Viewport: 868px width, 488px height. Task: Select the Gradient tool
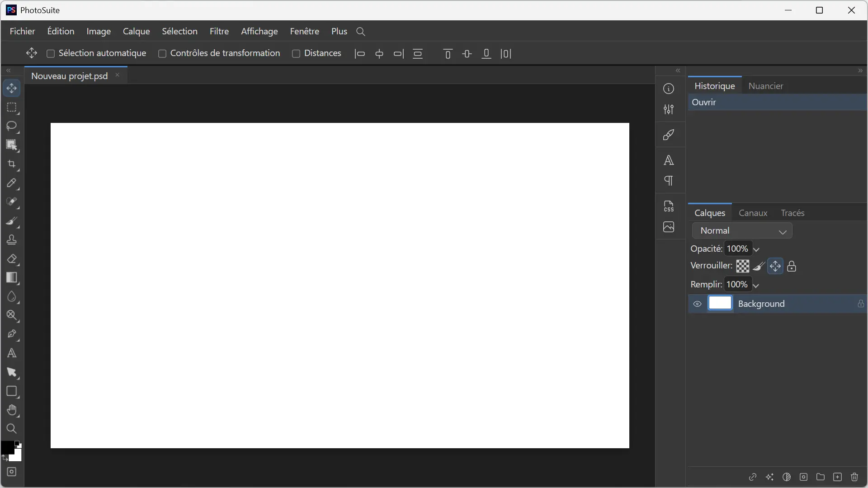[x=12, y=278]
